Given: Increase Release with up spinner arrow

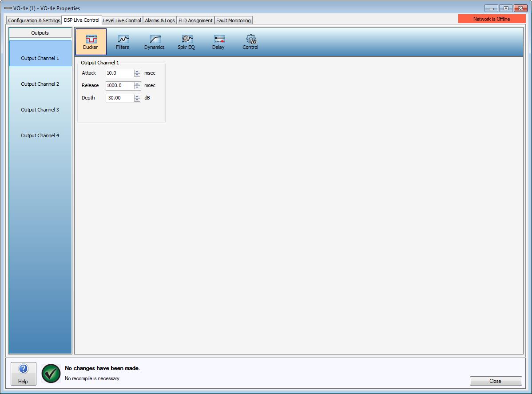Looking at the screenshot, I should (x=137, y=84).
